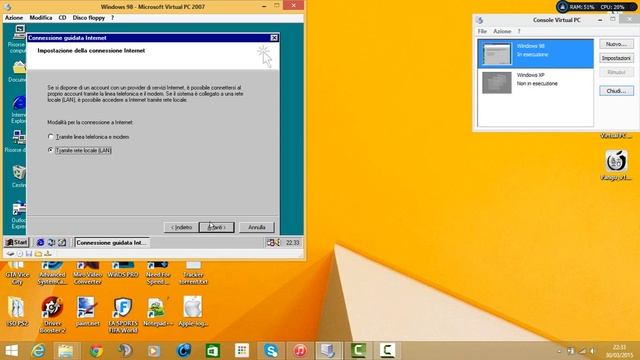Open the EA SPORTS FIFA World shortcut
This screenshot has height=360, width=640.
coord(123,314)
